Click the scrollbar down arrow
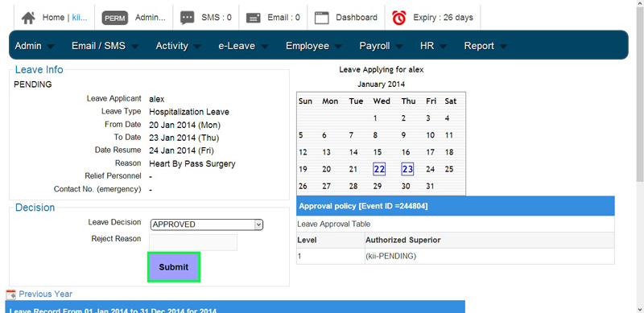 [640, 309]
